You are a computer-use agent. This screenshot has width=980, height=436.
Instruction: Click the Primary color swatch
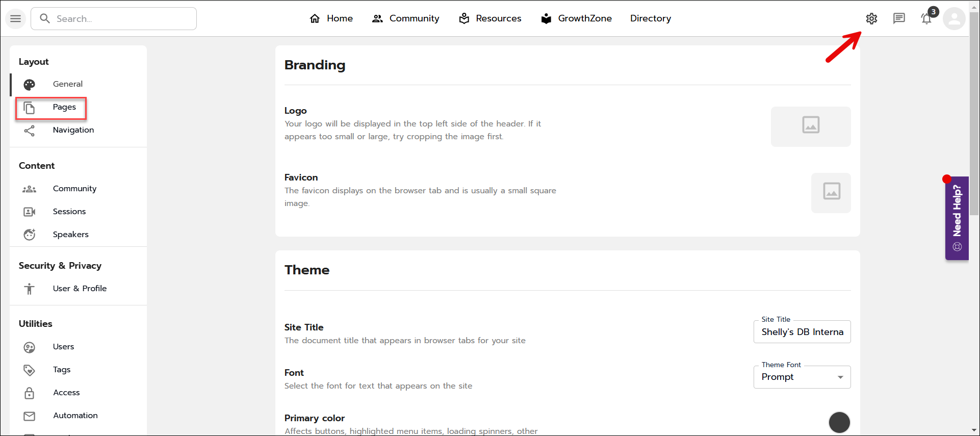(x=839, y=422)
